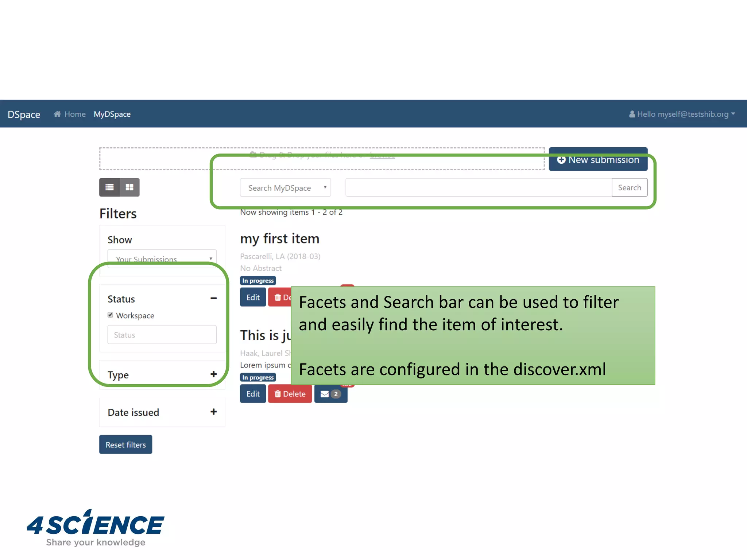Click 'Now showing items 1 - 2 of 2'

coord(291,212)
